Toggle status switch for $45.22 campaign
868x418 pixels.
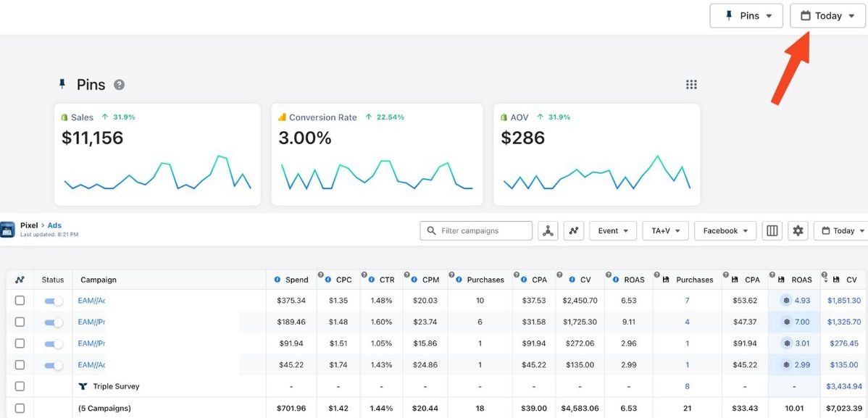click(53, 365)
